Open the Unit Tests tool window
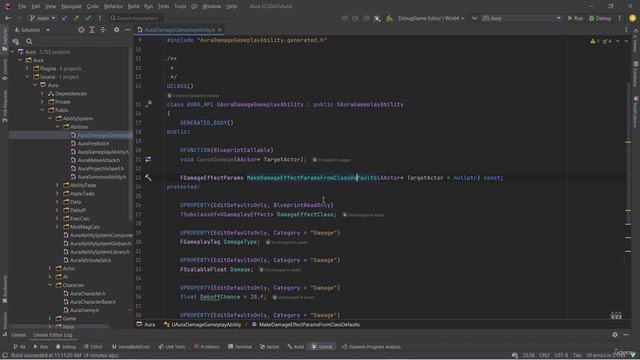 172,347
